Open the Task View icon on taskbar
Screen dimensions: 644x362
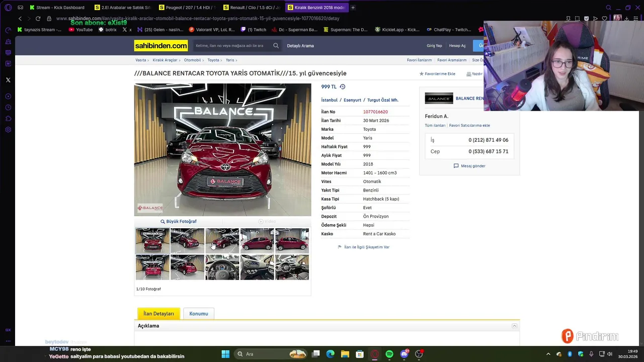[315, 354]
